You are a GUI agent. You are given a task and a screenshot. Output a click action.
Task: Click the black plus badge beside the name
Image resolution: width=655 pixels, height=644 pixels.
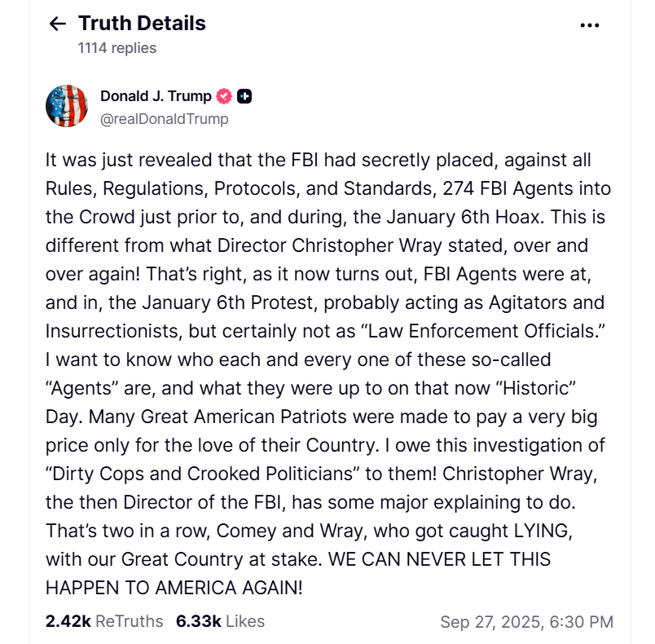[244, 96]
